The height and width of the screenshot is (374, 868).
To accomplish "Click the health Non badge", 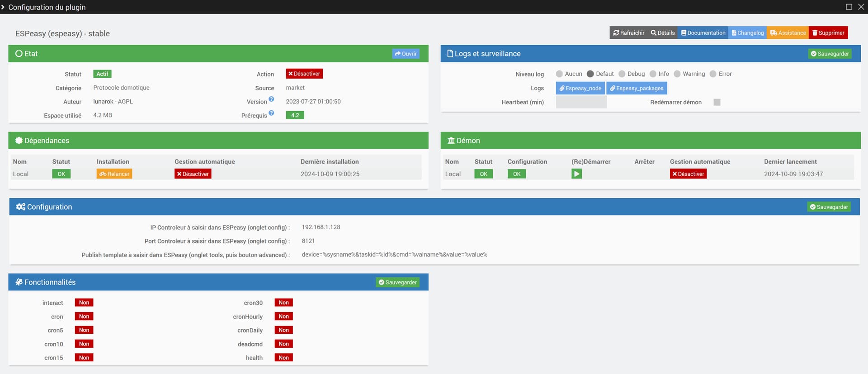I will [x=283, y=358].
